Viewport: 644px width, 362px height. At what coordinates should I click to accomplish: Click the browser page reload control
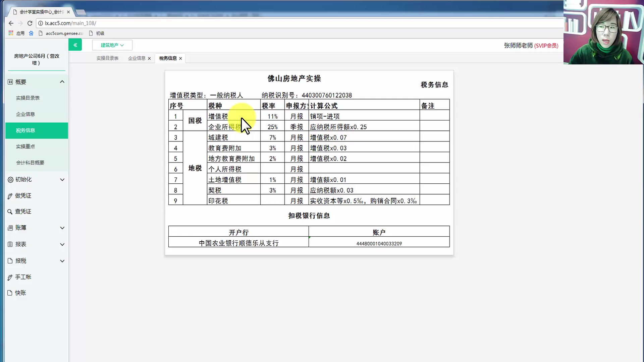click(x=30, y=23)
